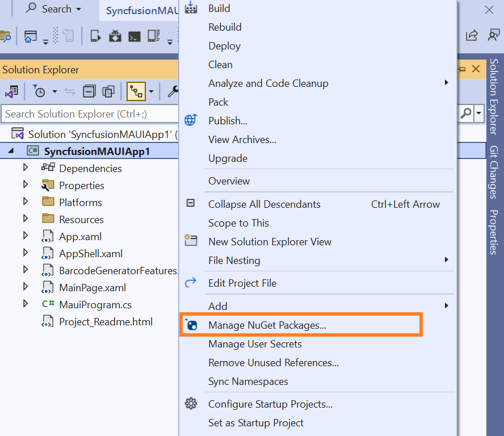Click the pending changes filter clock icon
The height and width of the screenshot is (436, 504).
(x=39, y=91)
